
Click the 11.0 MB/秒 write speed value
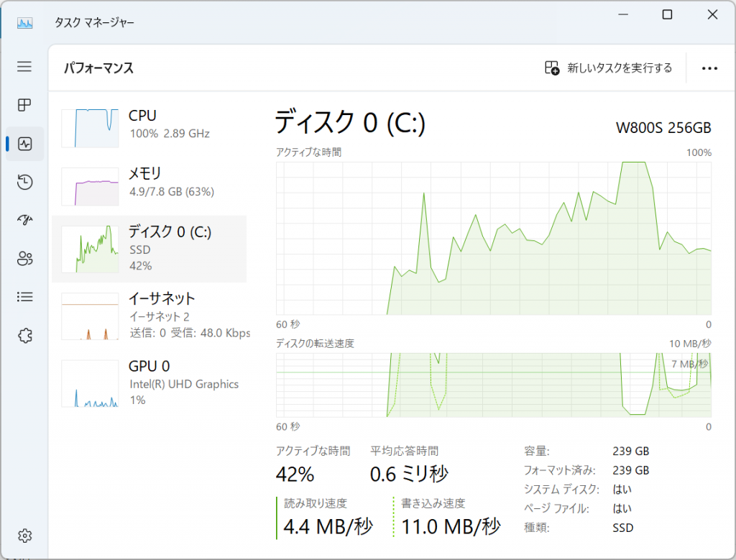coord(451,527)
